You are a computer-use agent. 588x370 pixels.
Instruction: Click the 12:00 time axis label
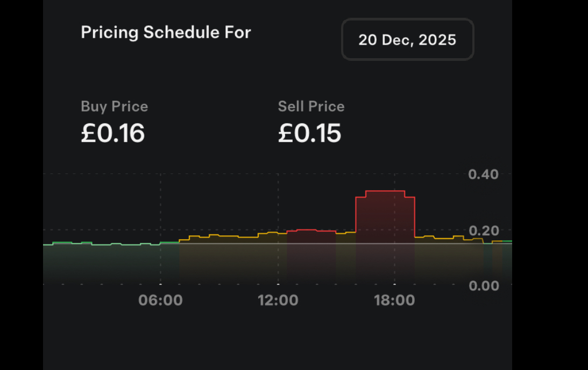point(278,300)
